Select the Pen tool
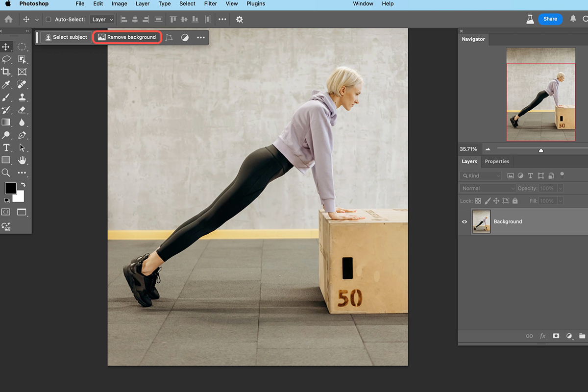Screen dimensions: 588x392 pyautogui.click(x=22, y=135)
